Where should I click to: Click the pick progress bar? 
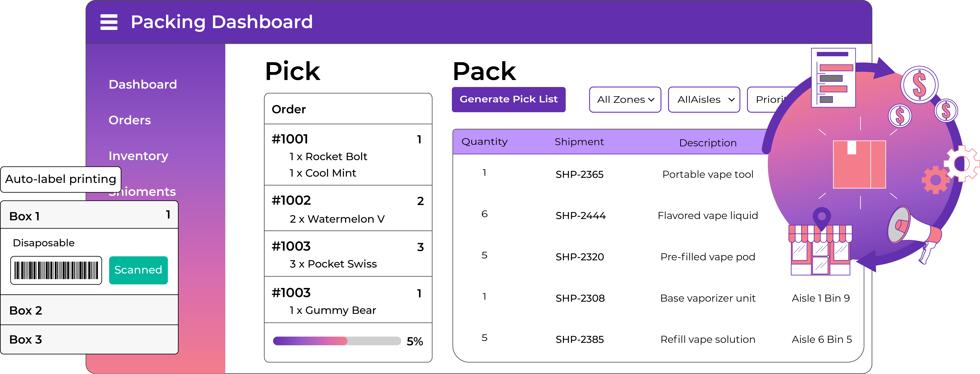pyautogui.click(x=337, y=341)
